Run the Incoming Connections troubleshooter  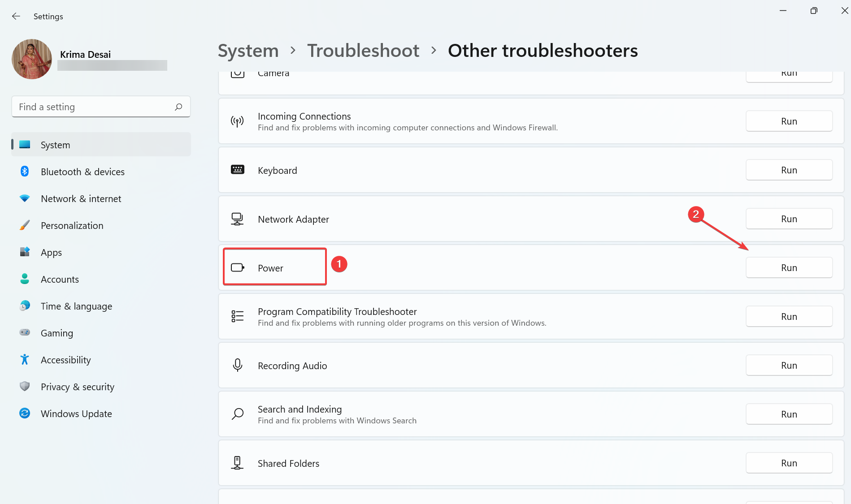789,121
